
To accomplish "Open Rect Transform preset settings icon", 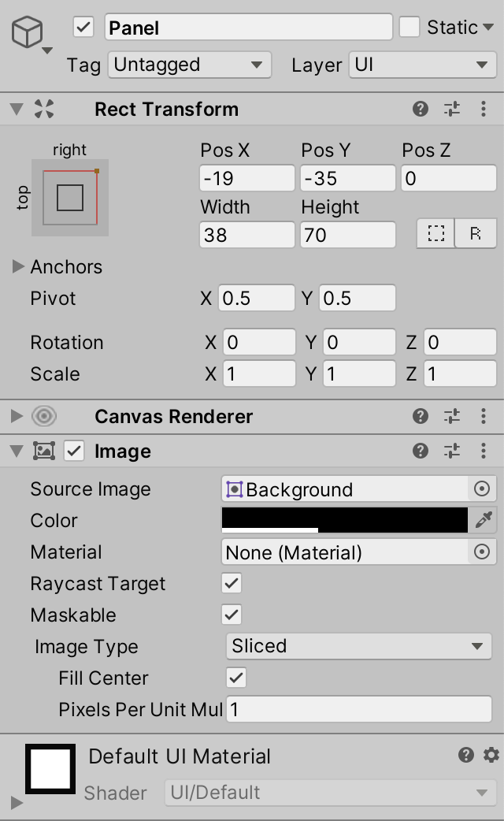I will [452, 110].
